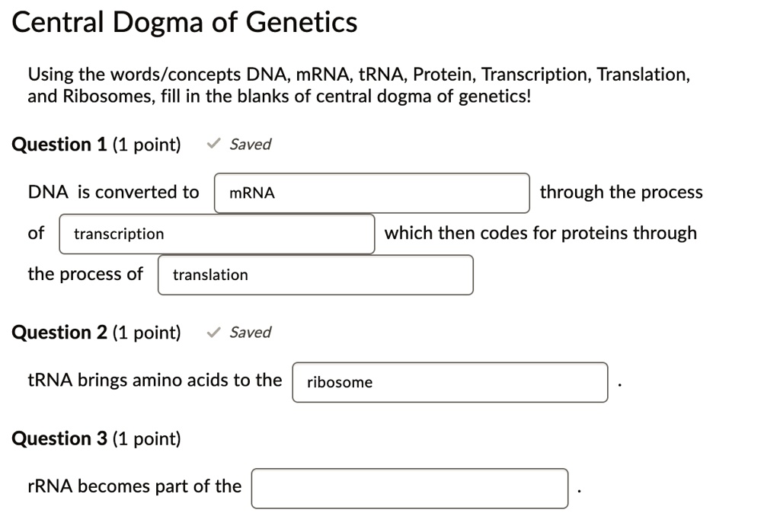Viewport: 780px width, 532px height.
Task: Select the translation answer field
Action: click(315, 275)
